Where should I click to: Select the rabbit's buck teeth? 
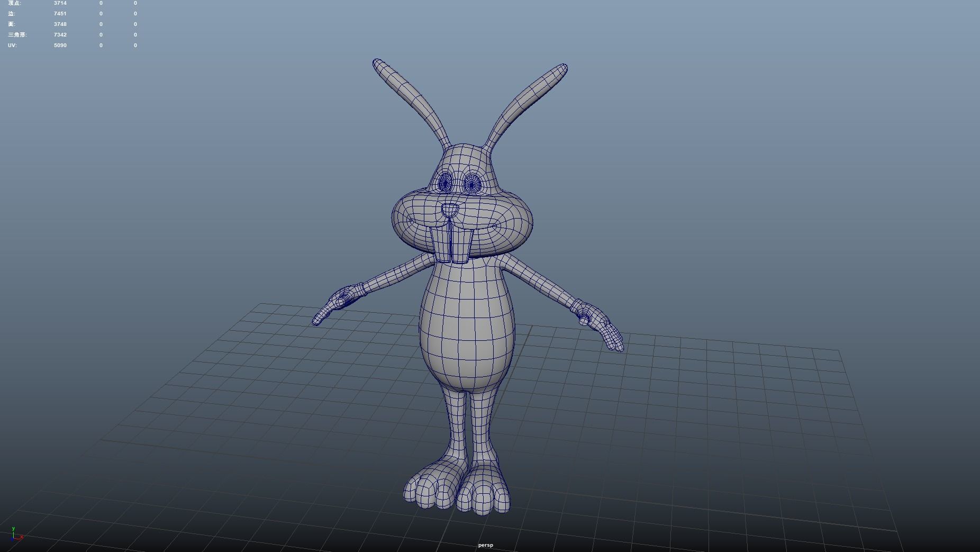point(451,243)
